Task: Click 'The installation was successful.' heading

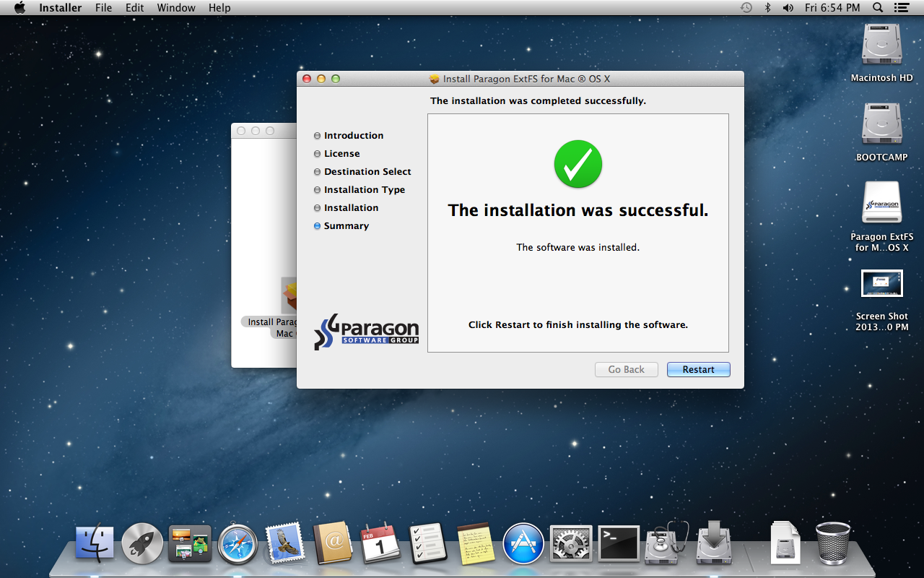Action: coord(578,210)
